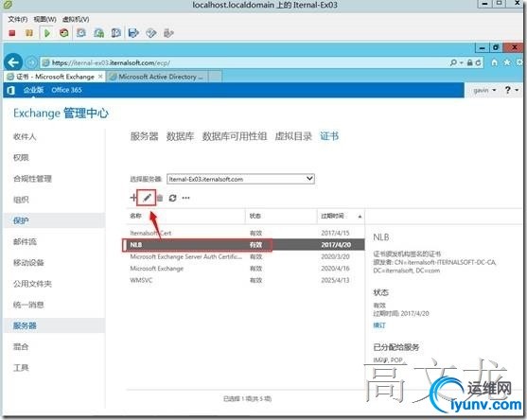Click the browser favorites star icon
Screen dimensions: 527x420
[x=507, y=62]
